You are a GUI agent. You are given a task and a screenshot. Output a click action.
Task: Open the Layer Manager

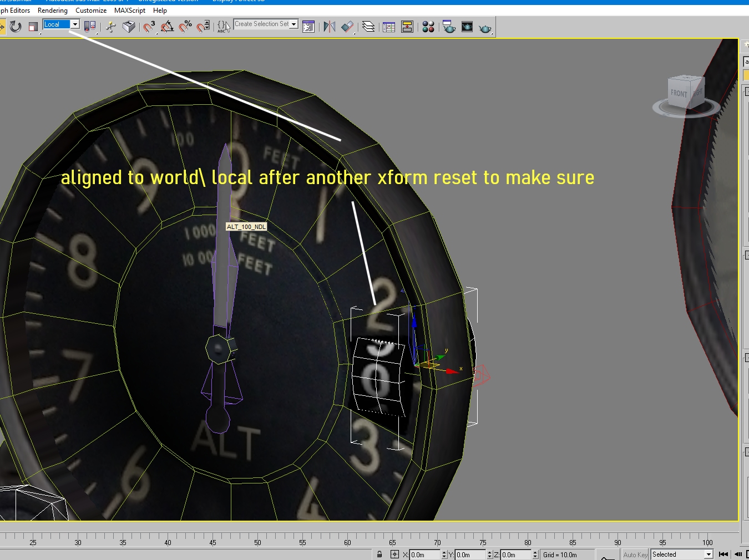click(x=368, y=27)
